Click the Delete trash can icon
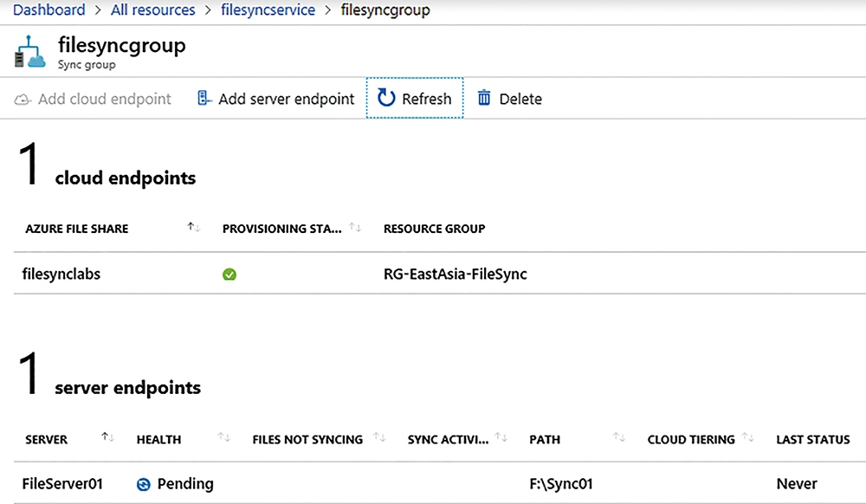 (484, 98)
